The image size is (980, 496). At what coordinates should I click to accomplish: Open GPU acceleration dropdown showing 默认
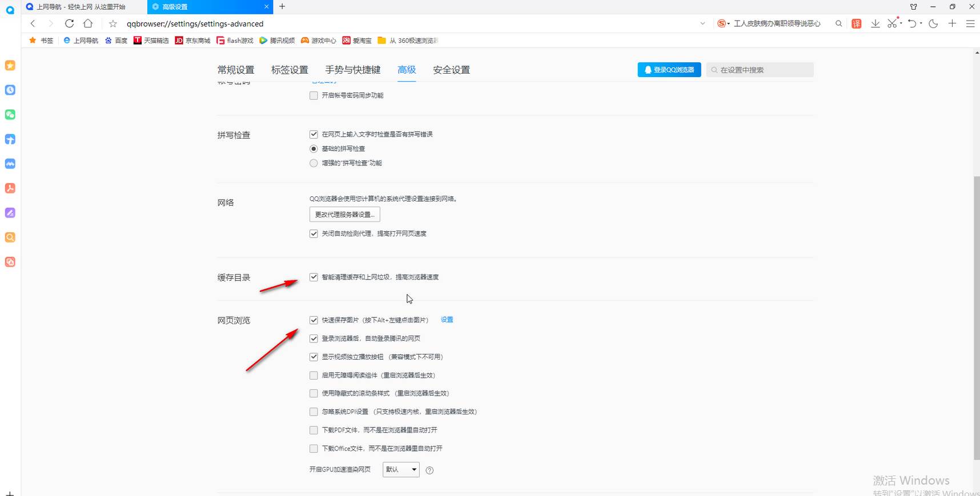[401, 470]
